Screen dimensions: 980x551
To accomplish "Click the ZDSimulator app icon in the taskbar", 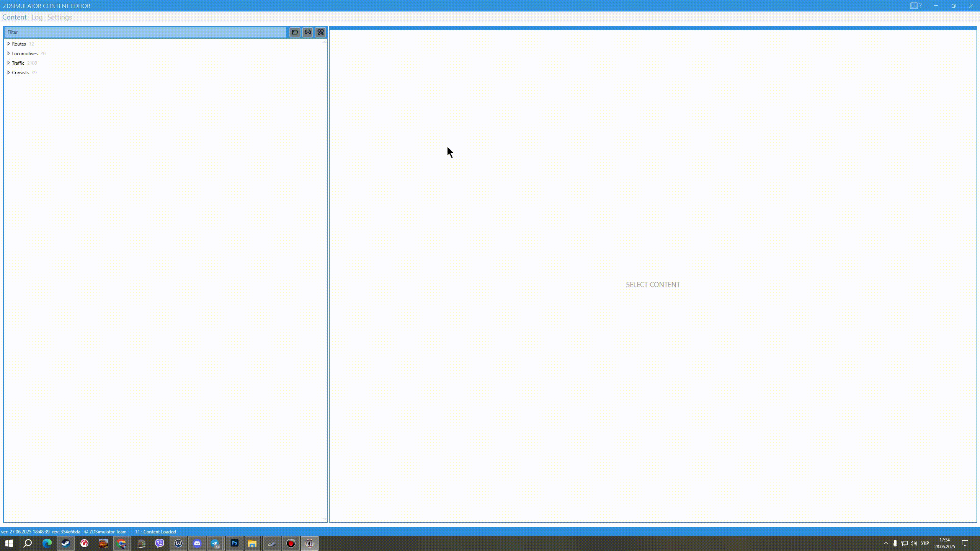I will point(309,543).
